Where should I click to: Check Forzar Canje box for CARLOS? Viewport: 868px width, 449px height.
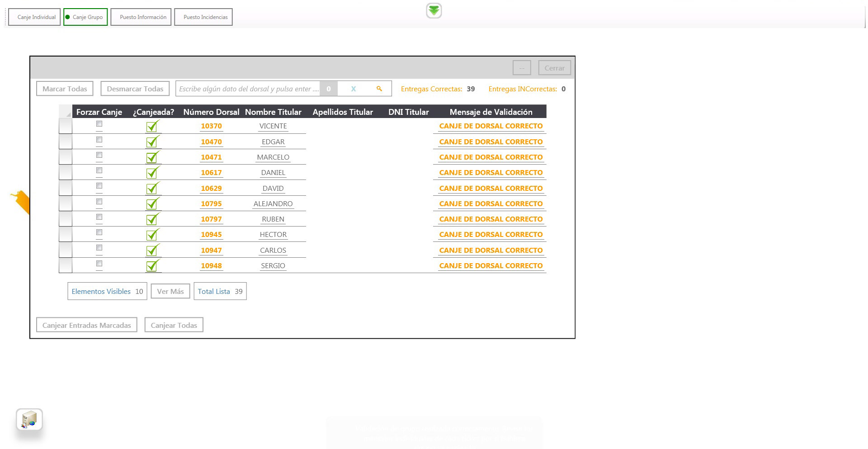pyautogui.click(x=99, y=248)
